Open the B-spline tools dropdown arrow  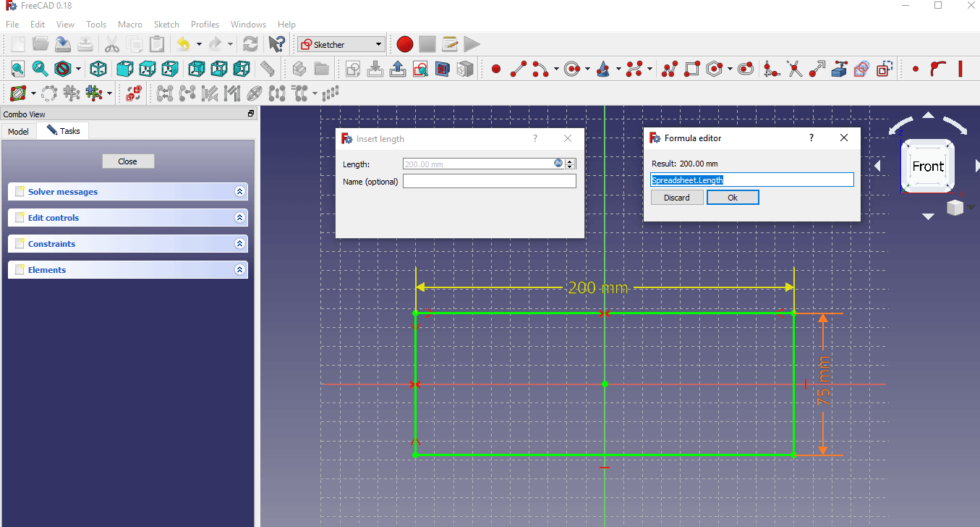(651, 69)
